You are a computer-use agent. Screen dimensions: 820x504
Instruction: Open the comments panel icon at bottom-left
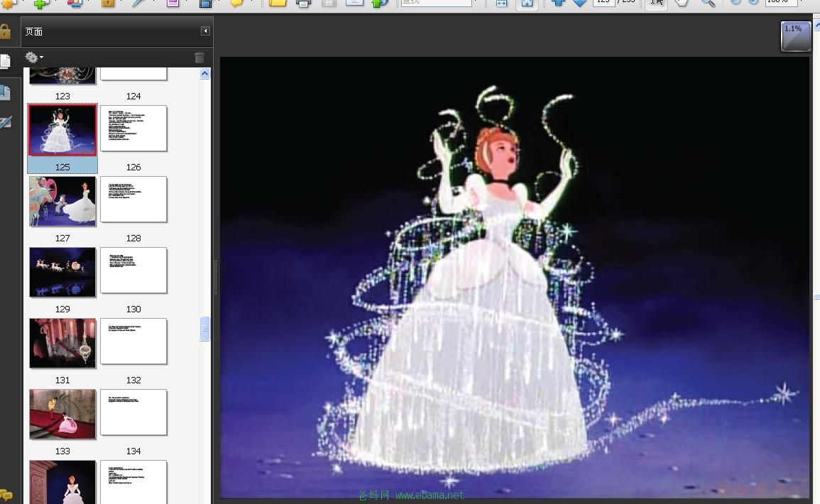[x=6, y=495]
